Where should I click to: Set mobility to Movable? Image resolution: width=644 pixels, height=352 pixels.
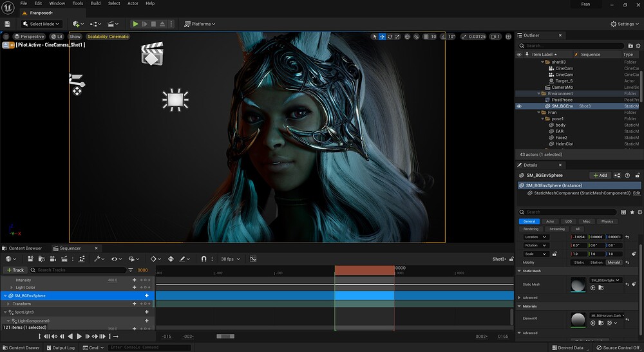click(614, 263)
